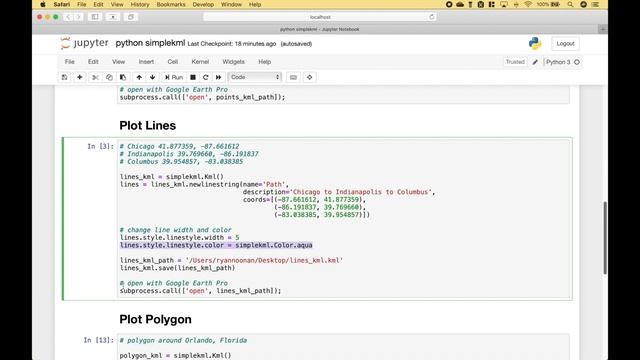Screen dimensions: 640x360
Task: Run the selected cell
Action: tap(174, 77)
